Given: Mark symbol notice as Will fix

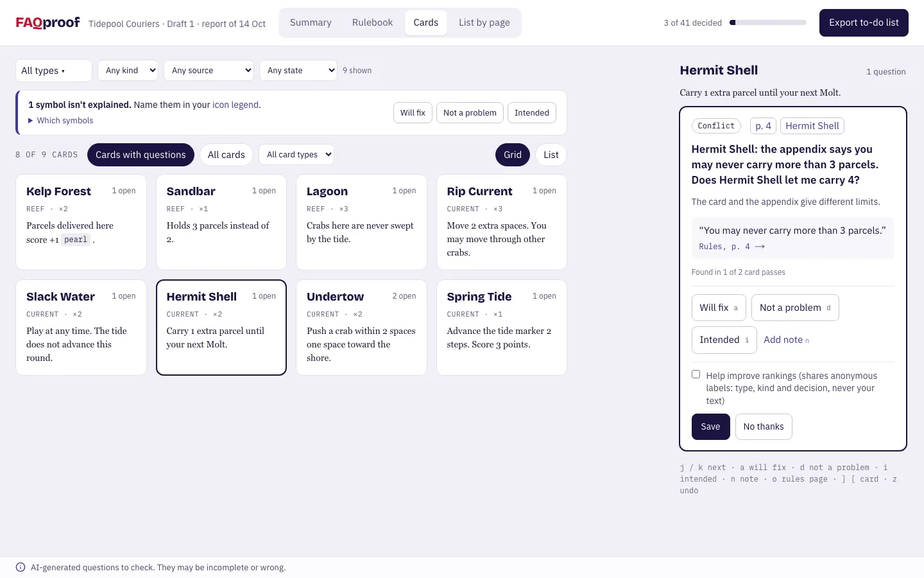Looking at the screenshot, I should click(x=413, y=113).
